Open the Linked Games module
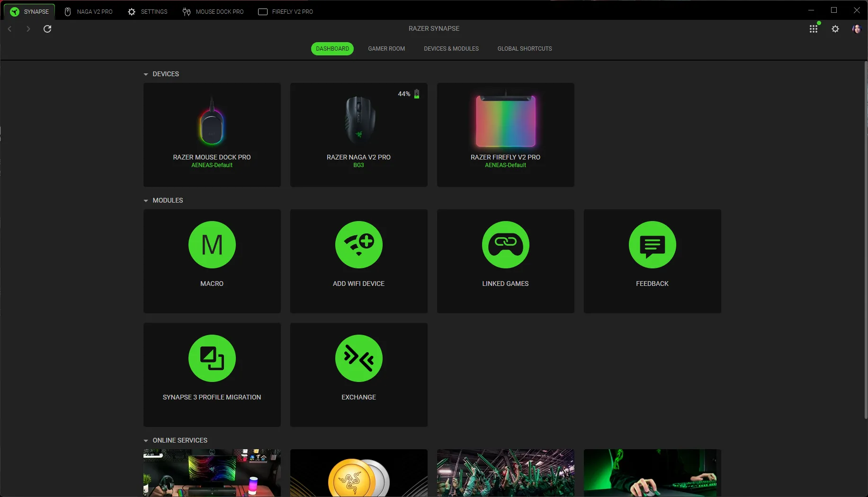Image resolution: width=868 pixels, height=497 pixels. click(505, 261)
